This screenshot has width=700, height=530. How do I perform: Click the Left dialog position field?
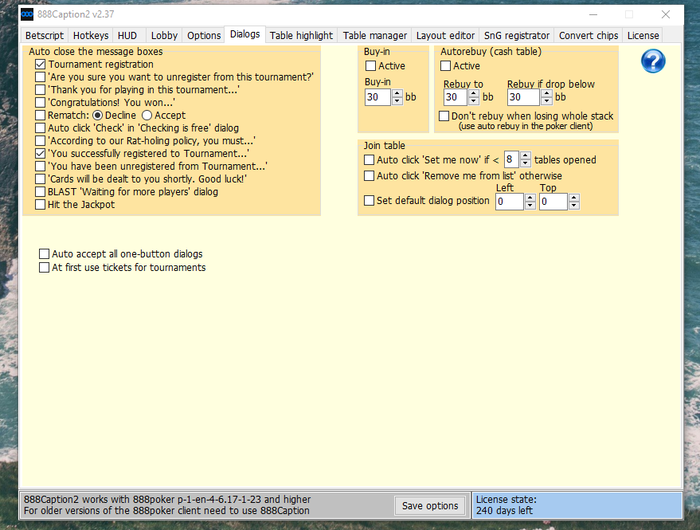[x=509, y=202]
